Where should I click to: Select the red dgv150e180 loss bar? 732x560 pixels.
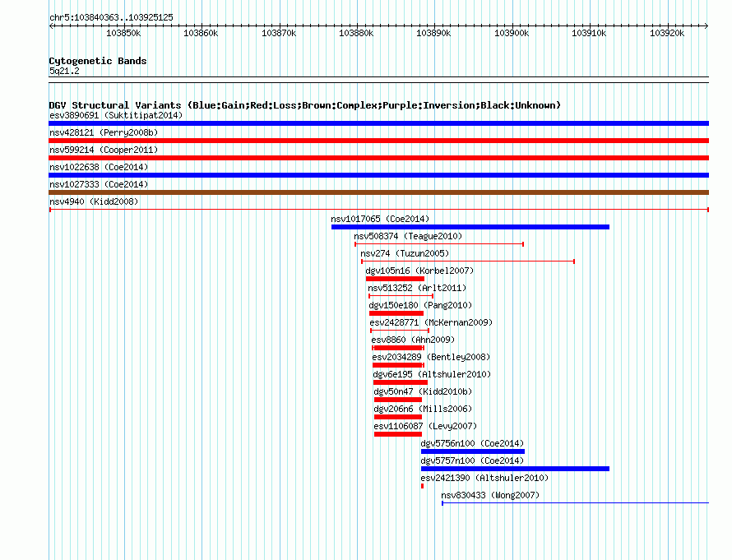point(396,313)
